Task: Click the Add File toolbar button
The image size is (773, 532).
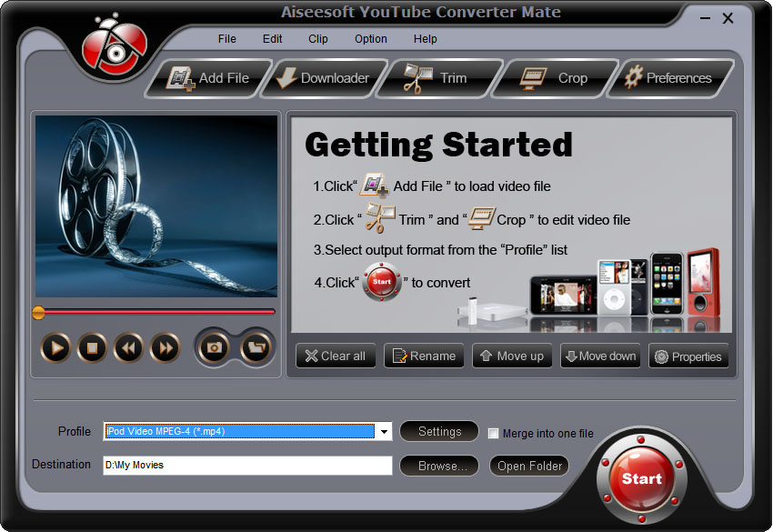Action: (209, 78)
